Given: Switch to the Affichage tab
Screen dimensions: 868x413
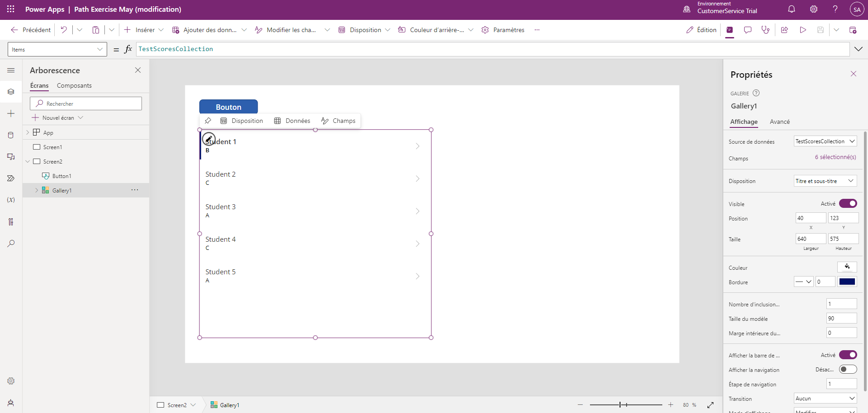Looking at the screenshot, I should [x=744, y=122].
